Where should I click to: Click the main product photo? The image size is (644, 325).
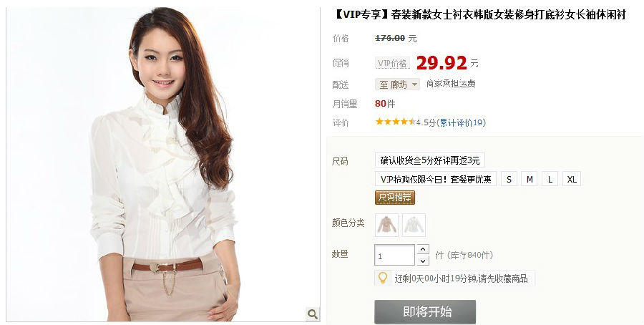[x=163, y=165]
